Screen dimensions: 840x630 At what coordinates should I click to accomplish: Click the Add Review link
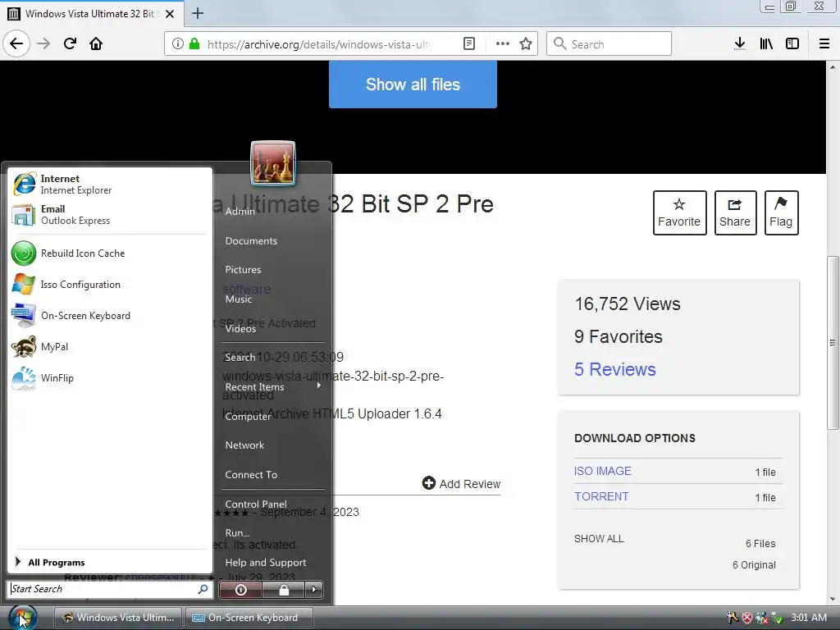[461, 484]
